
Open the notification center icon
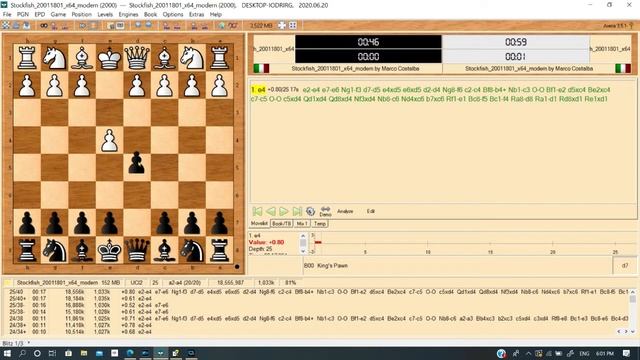coord(627,353)
